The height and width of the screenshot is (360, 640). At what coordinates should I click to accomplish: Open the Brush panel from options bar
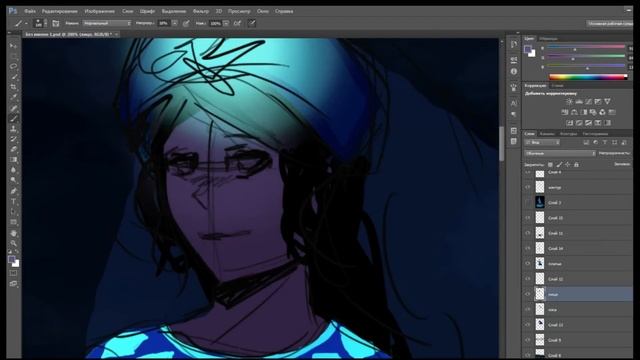point(56,23)
